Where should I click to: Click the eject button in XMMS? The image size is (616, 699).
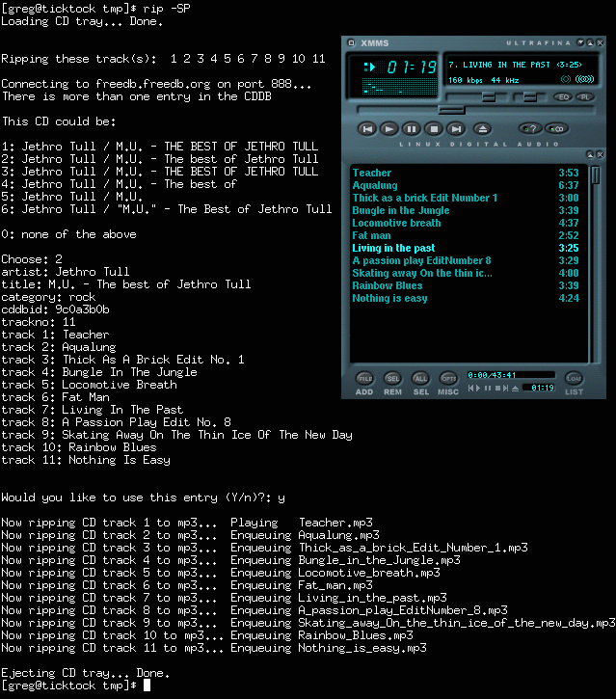point(483,128)
